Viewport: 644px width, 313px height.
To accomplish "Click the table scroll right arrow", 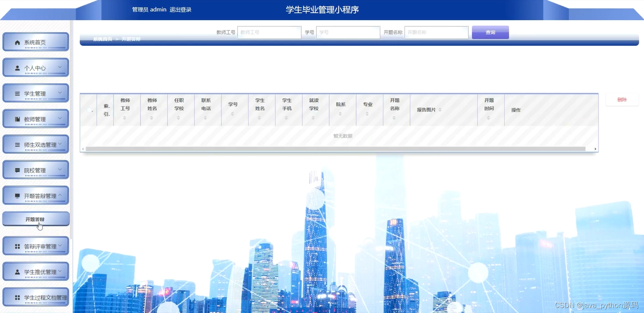I will coord(595,149).
